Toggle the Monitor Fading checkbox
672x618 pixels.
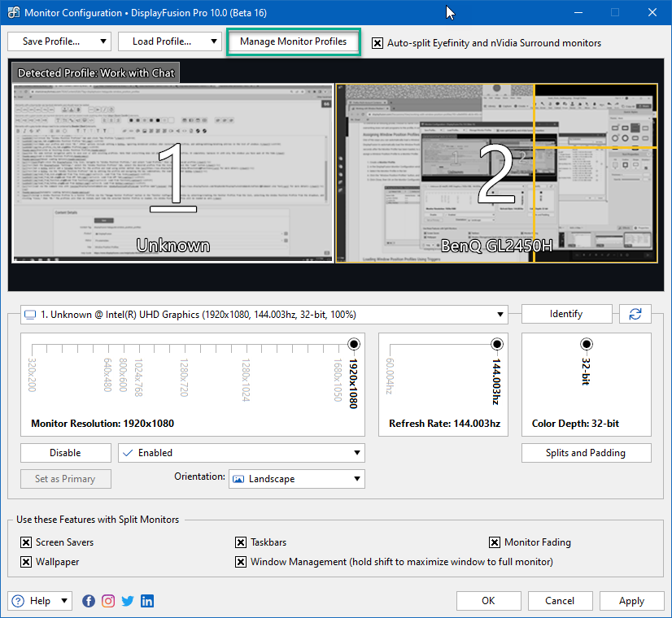click(x=494, y=542)
